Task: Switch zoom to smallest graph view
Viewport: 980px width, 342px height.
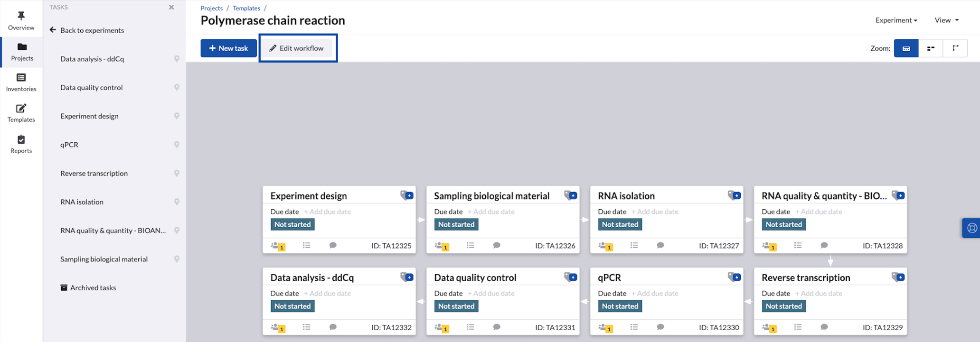Action: 955,48
